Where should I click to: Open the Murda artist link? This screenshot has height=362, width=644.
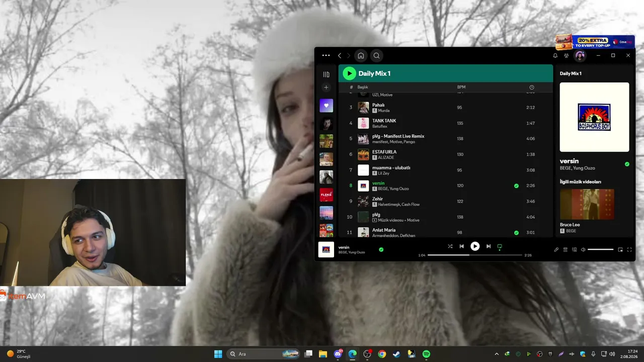pos(383,111)
